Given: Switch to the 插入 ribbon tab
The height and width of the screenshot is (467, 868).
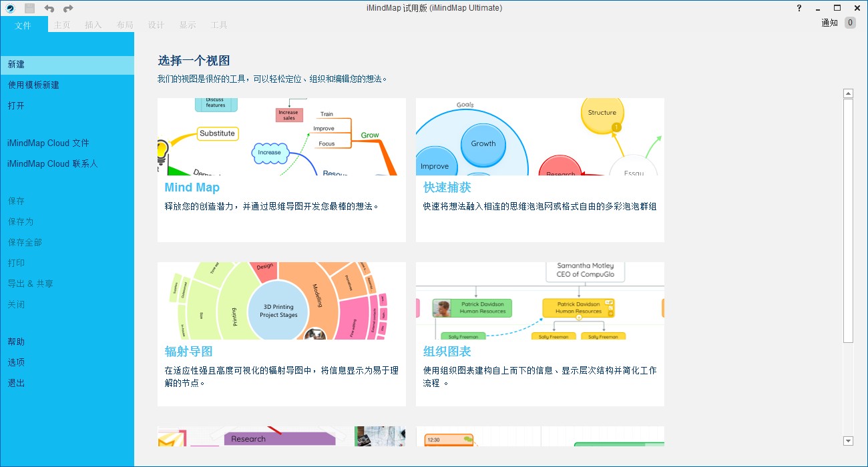Looking at the screenshot, I should pyautogui.click(x=93, y=25).
